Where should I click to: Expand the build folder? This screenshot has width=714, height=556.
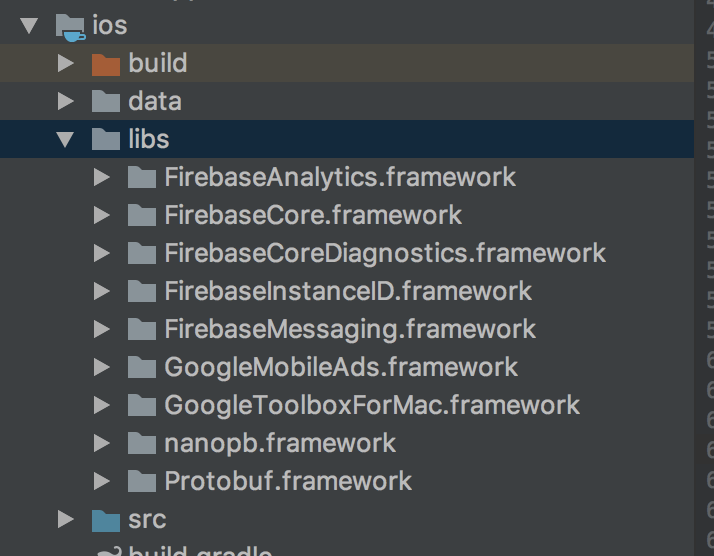66,64
